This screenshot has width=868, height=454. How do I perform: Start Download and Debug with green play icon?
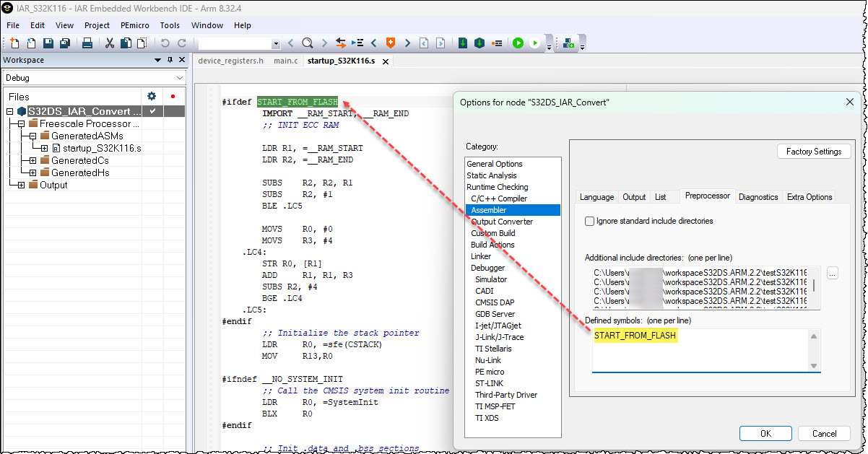click(x=518, y=43)
